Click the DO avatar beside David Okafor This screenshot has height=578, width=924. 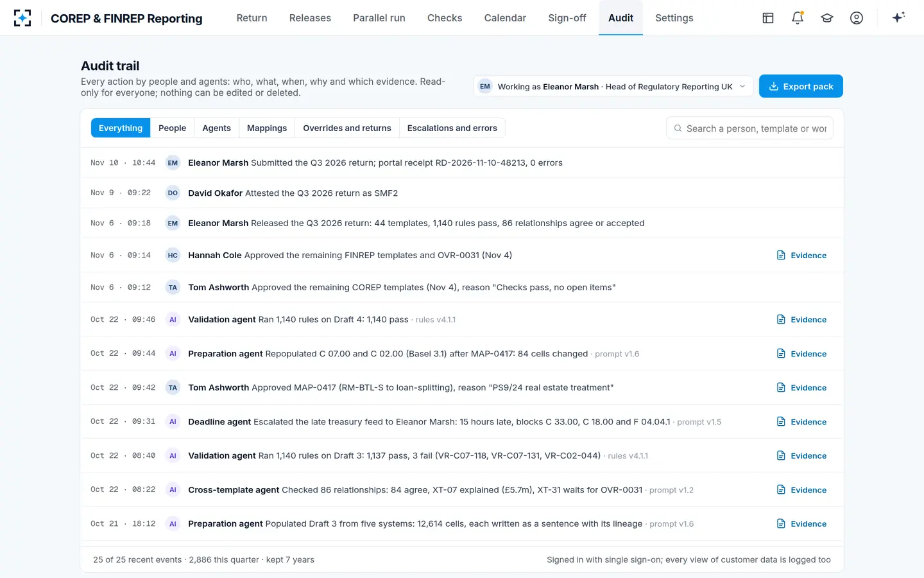[173, 193]
